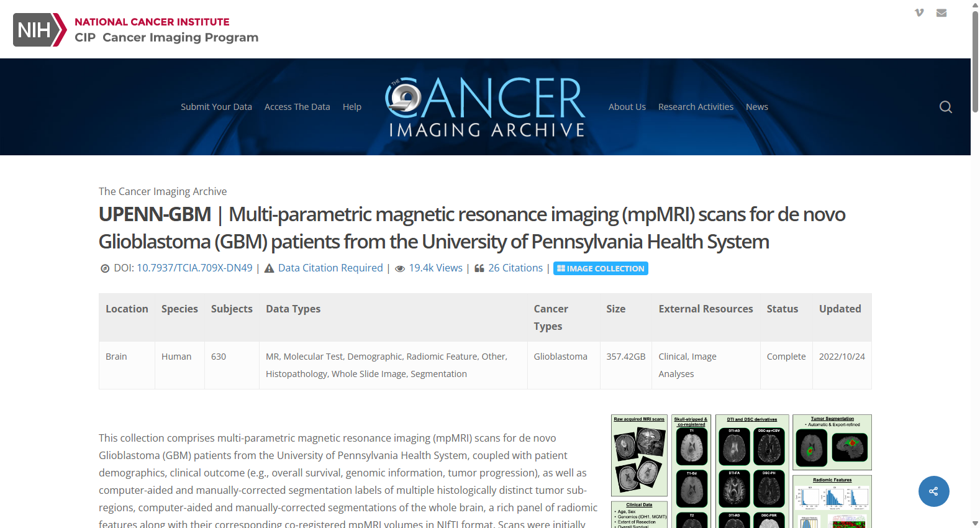Click the page vertical scrollbar thumb
This screenshot has width=980, height=528.
[975, 61]
